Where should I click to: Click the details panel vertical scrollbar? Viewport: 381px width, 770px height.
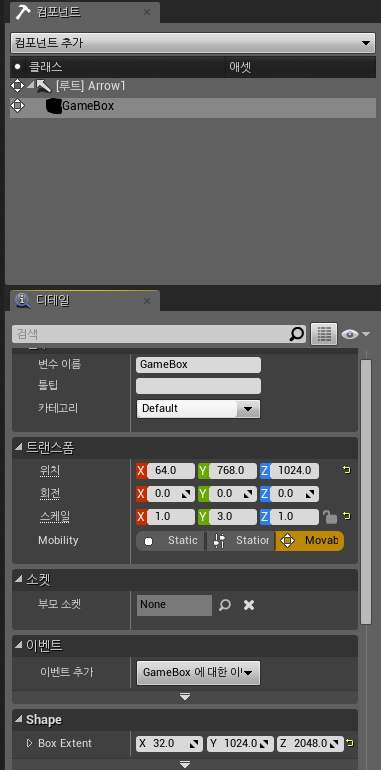point(366,491)
